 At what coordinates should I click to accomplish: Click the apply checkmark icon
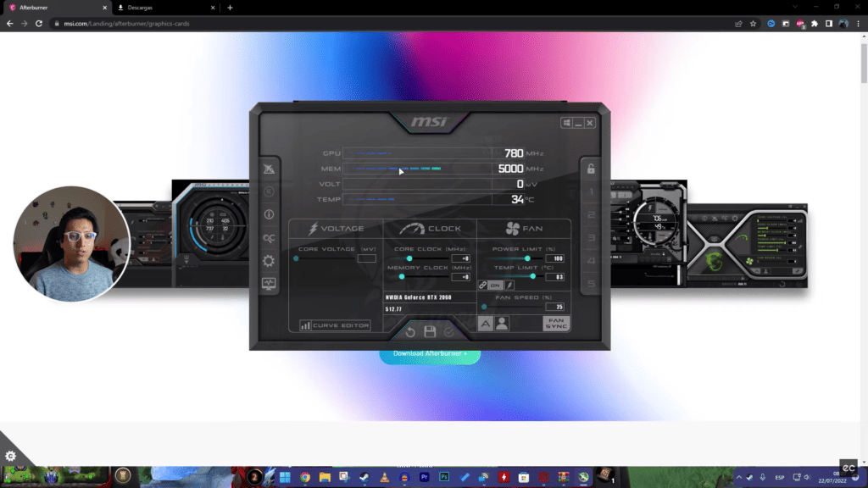click(449, 332)
